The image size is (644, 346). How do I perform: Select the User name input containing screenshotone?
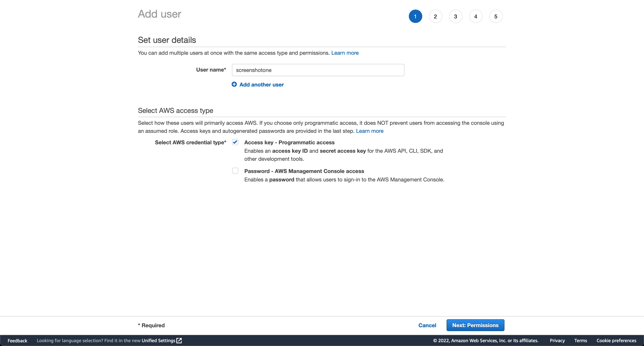[318, 70]
